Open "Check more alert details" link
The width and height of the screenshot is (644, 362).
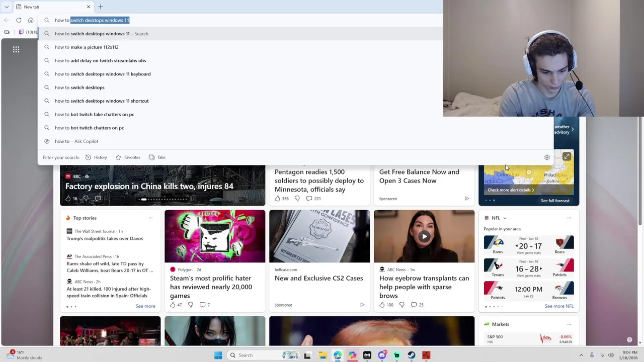pos(511,190)
